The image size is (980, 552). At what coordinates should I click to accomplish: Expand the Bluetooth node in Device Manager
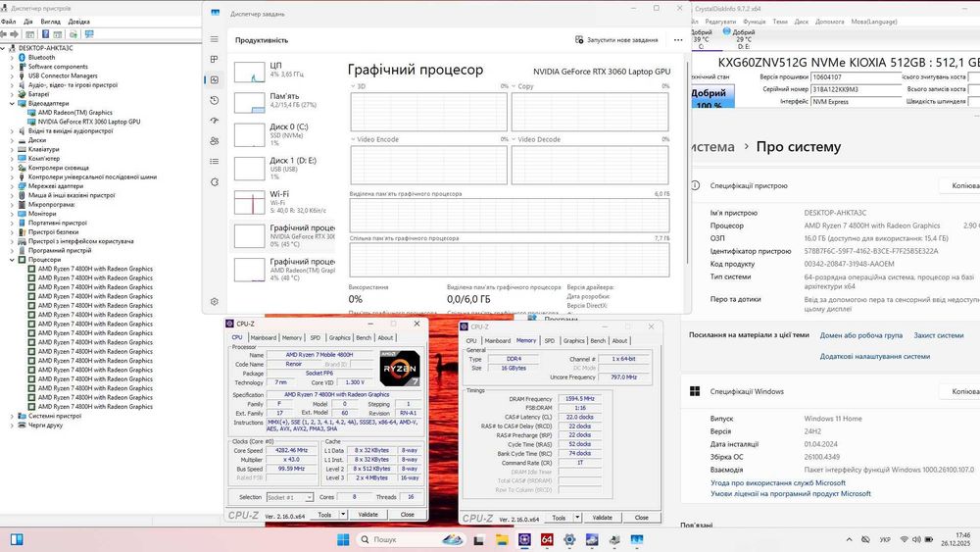coord(12,58)
